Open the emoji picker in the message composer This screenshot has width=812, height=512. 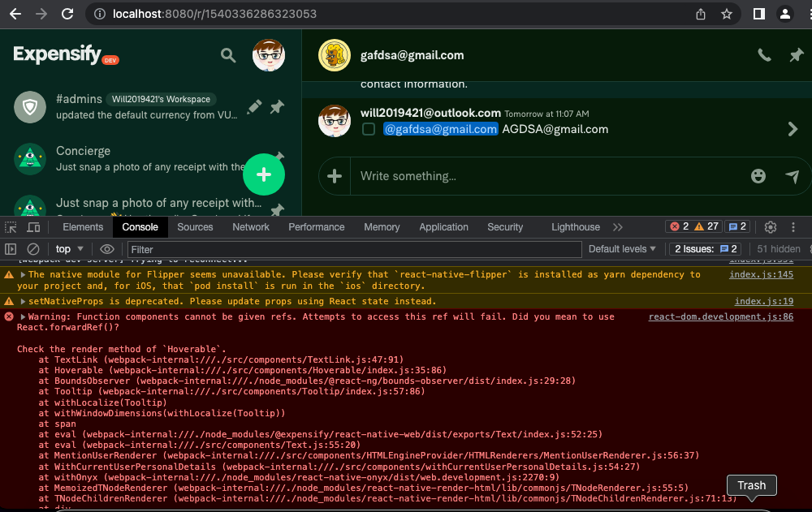pyautogui.click(x=758, y=175)
